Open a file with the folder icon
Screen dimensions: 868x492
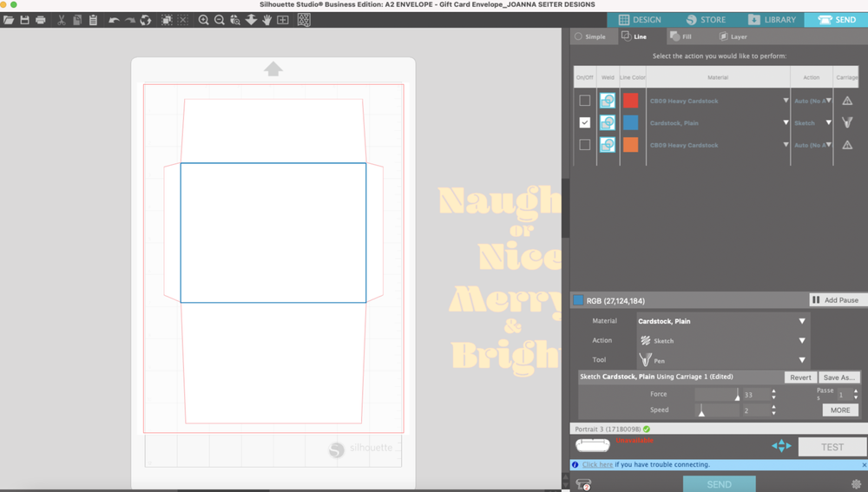[9, 20]
